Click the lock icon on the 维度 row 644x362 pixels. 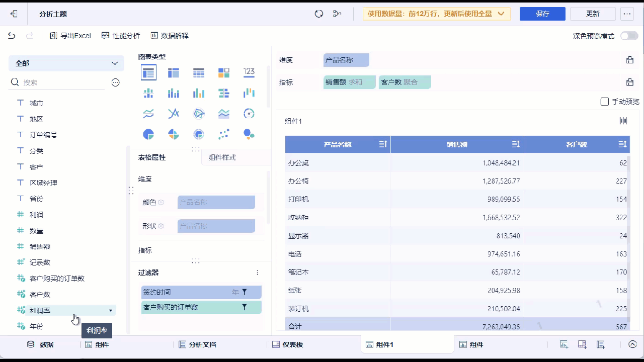629,60
